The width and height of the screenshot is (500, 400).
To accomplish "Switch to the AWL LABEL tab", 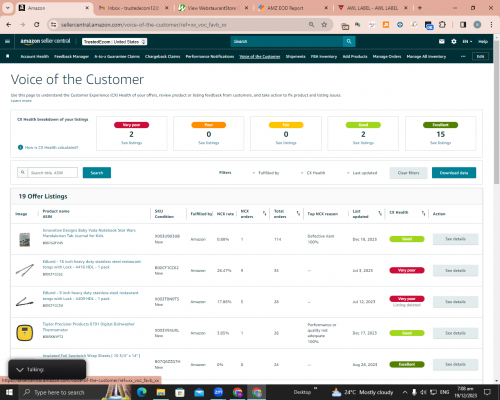I will tap(373, 8).
